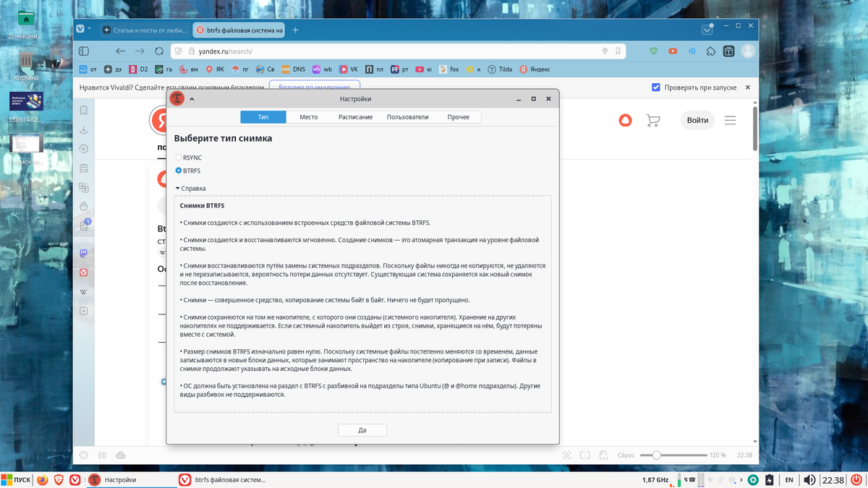Open Tilda bookmark in bookmarks bar
This screenshot has width=868, height=488.
pos(500,69)
